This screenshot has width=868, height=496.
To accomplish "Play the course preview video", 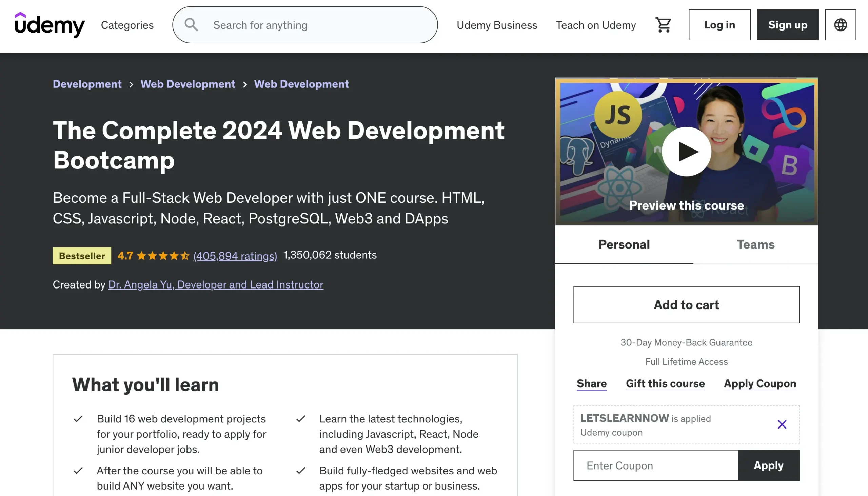I will click(686, 152).
